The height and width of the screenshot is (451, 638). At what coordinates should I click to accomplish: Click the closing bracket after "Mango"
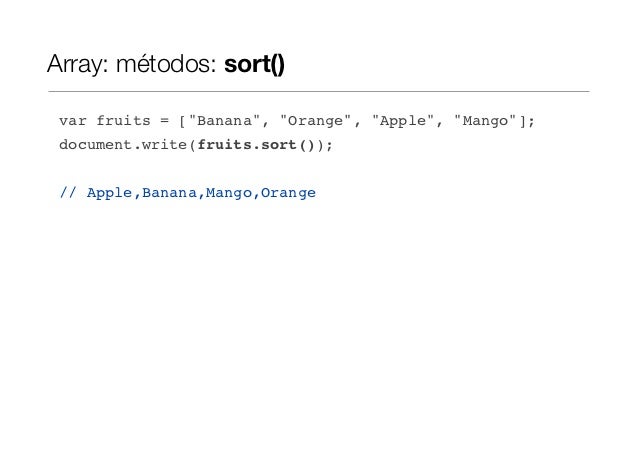click(522, 122)
